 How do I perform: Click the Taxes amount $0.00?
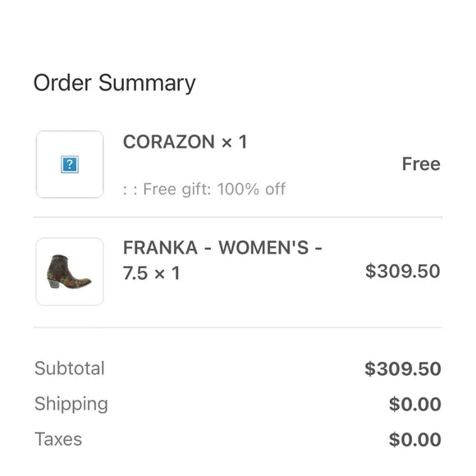415,440
